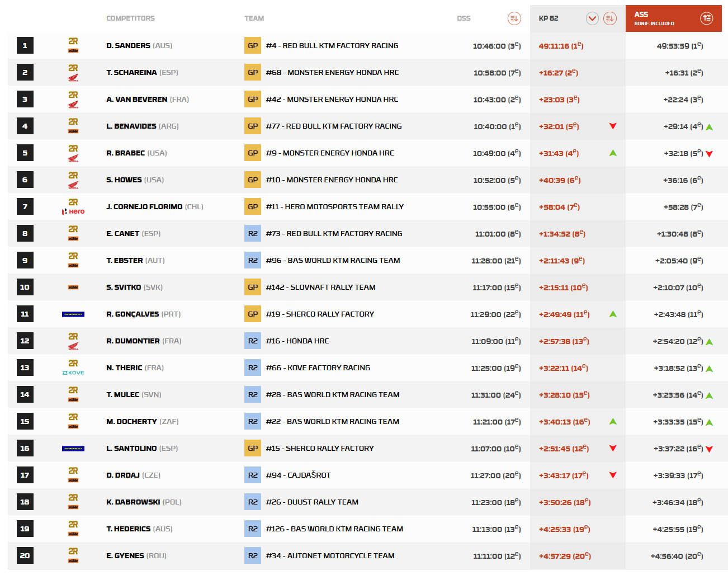Viewport: 728px width, 575px height.
Task: Click red down arrow in L. Santolino's KP column
Action: coord(613,449)
